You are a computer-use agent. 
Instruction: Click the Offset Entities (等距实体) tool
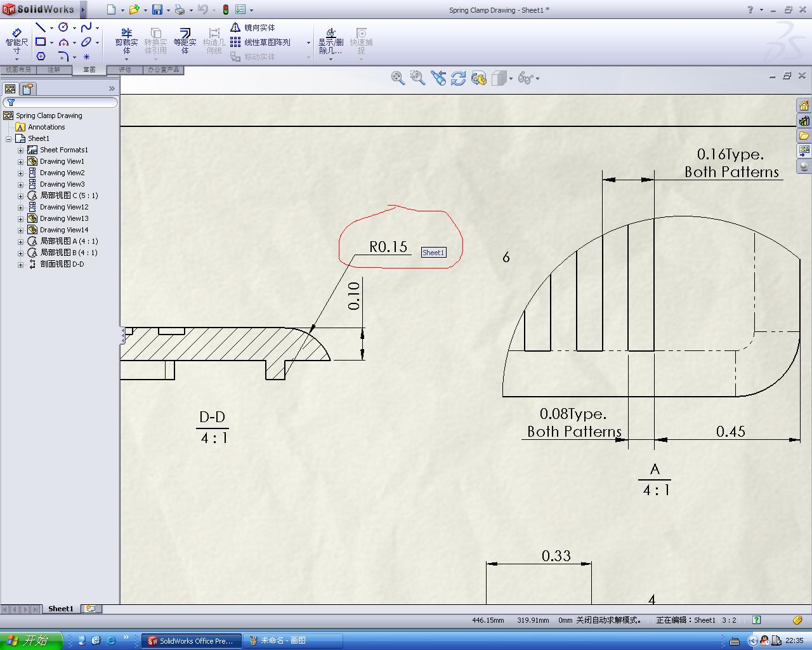[x=185, y=41]
